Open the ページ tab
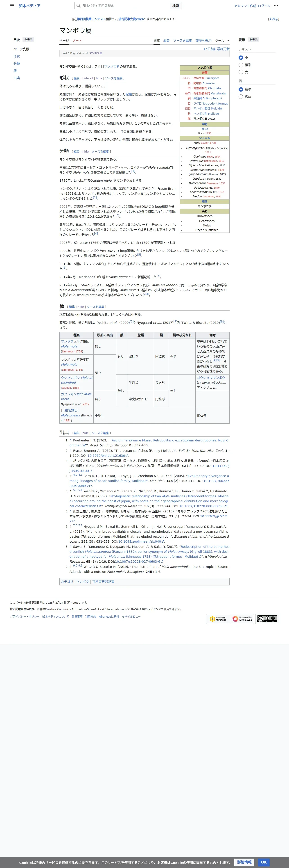 pos(64,40)
